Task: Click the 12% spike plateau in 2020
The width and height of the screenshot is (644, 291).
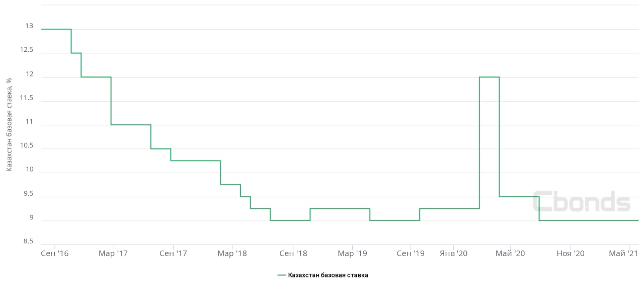Action: click(489, 77)
